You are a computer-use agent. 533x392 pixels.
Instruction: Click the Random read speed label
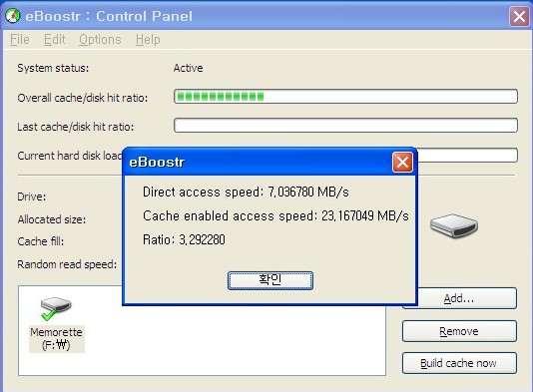(x=67, y=264)
